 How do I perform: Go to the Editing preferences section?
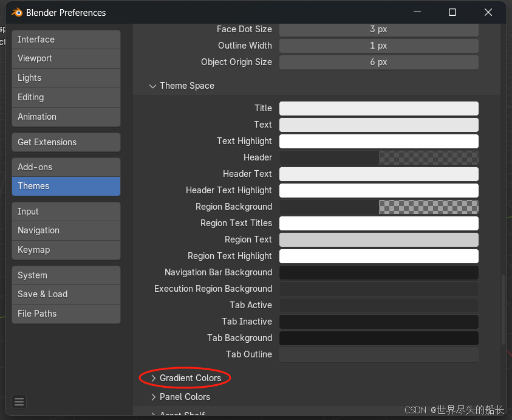click(66, 97)
